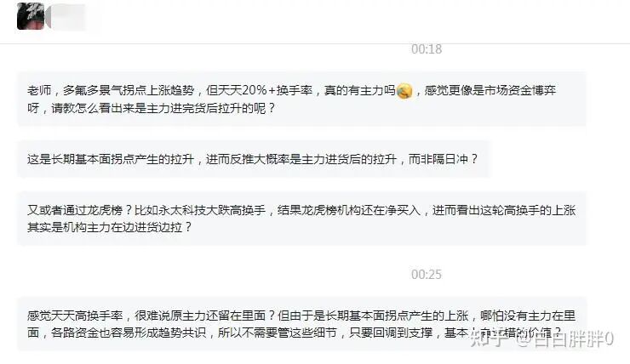Select the message about 长期基本面拐点产生的拉升
630x364 pixels.
(x=253, y=159)
